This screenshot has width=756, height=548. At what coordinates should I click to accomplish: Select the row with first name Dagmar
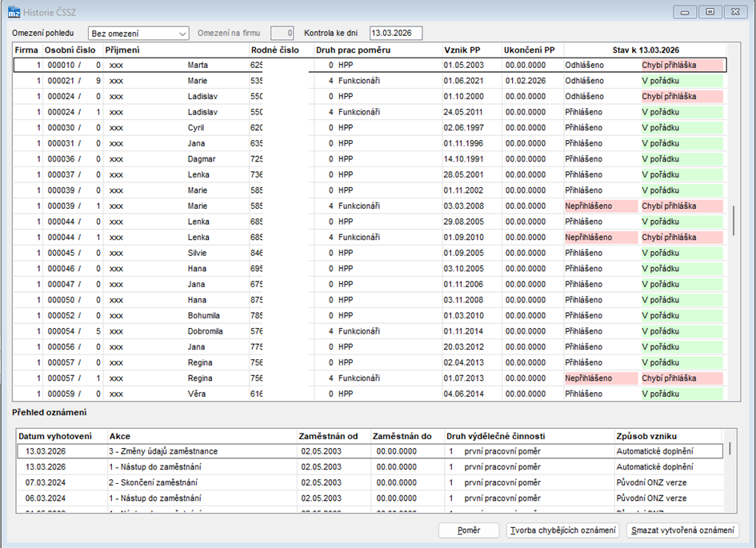pyautogui.click(x=370, y=159)
